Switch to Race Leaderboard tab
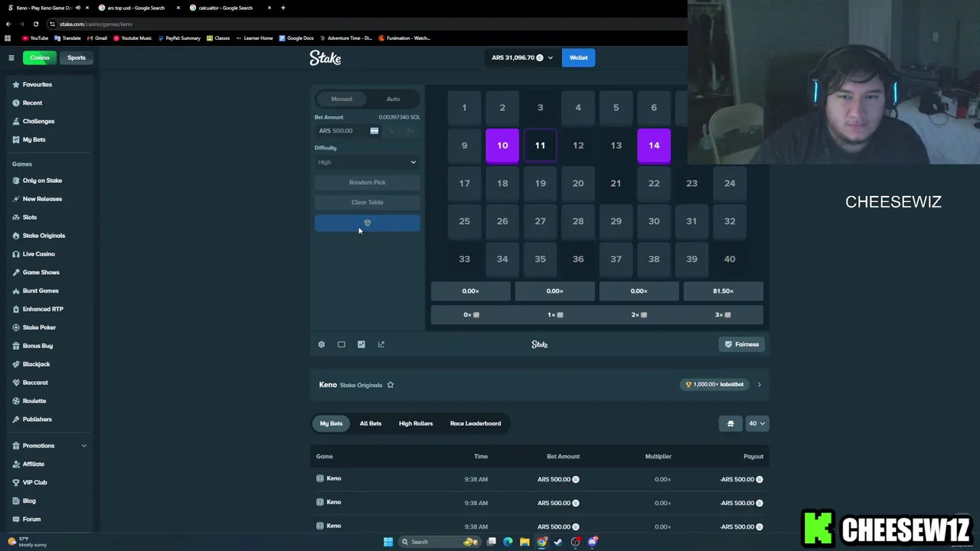Viewport: 980px width, 551px height. tap(475, 423)
